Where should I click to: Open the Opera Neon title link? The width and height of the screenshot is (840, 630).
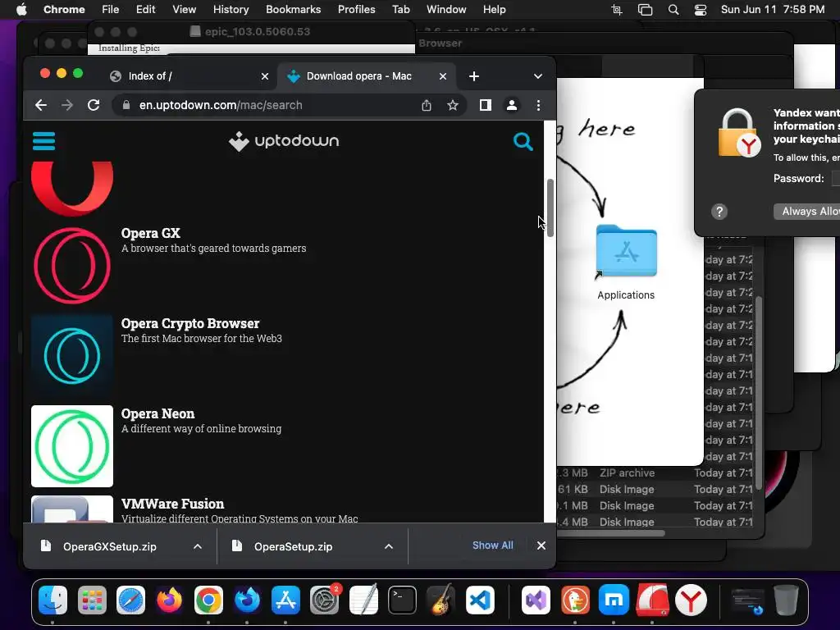[158, 413]
